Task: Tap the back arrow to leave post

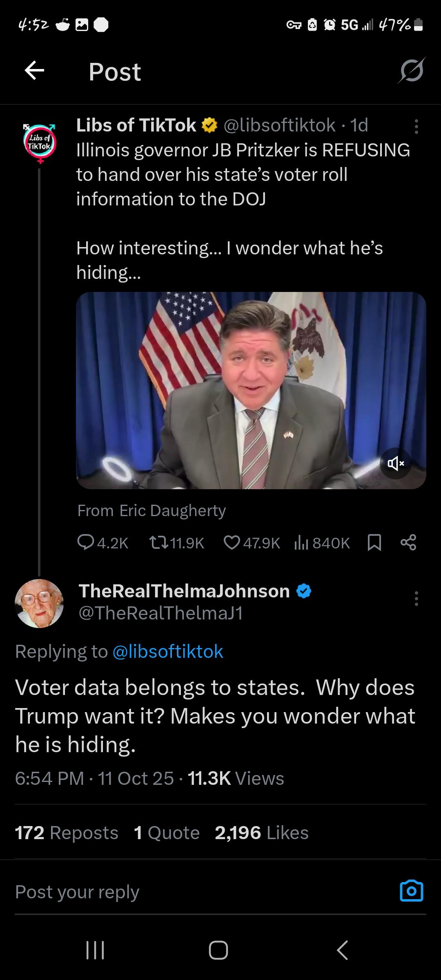Action: pyautogui.click(x=34, y=71)
